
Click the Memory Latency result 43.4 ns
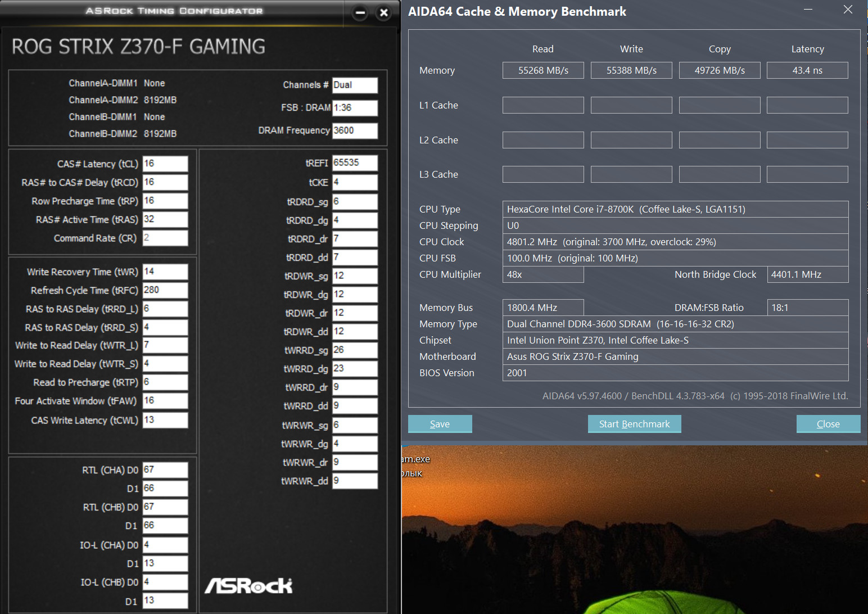pyautogui.click(x=807, y=70)
